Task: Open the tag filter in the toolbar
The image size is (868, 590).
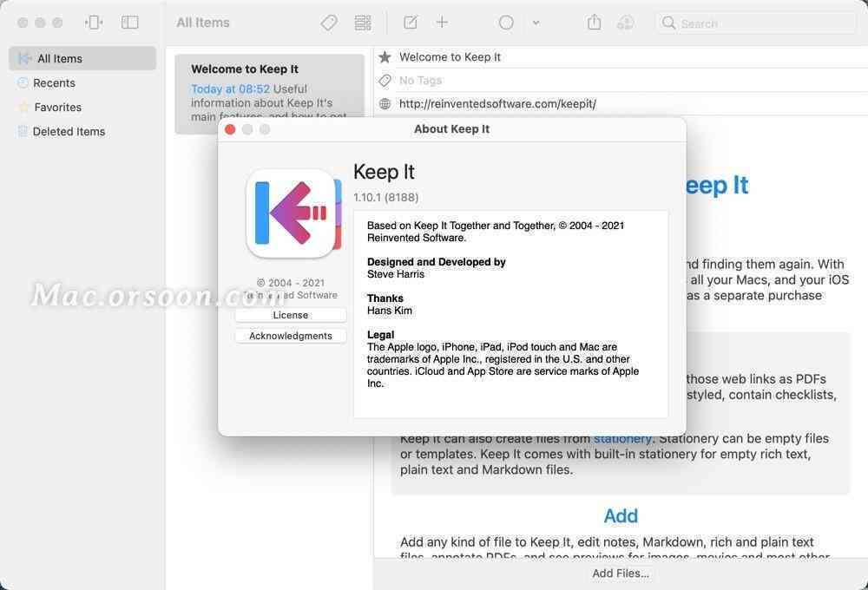Action: (x=329, y=23)
